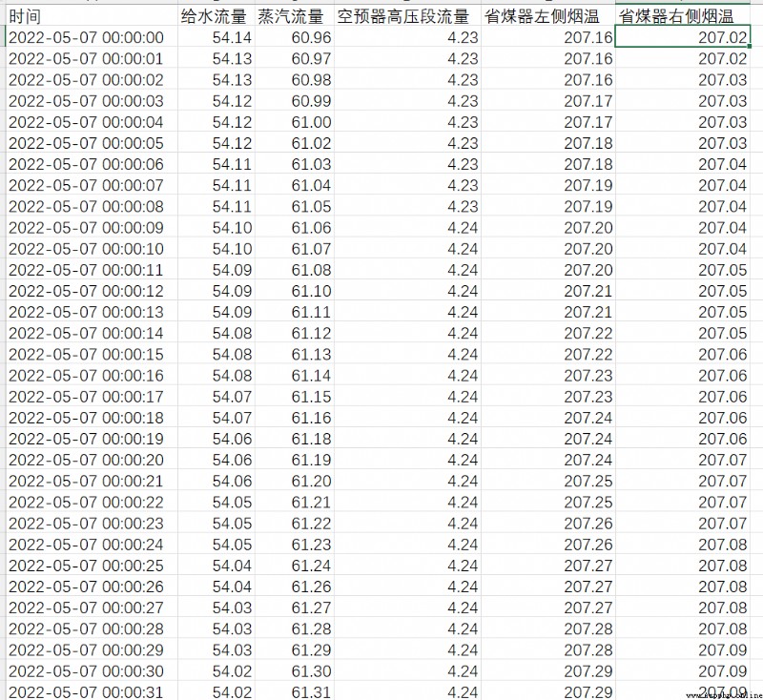
Task: Click timestamp cell 2022-05-07 00:00:09
Action: click(92, 228)
